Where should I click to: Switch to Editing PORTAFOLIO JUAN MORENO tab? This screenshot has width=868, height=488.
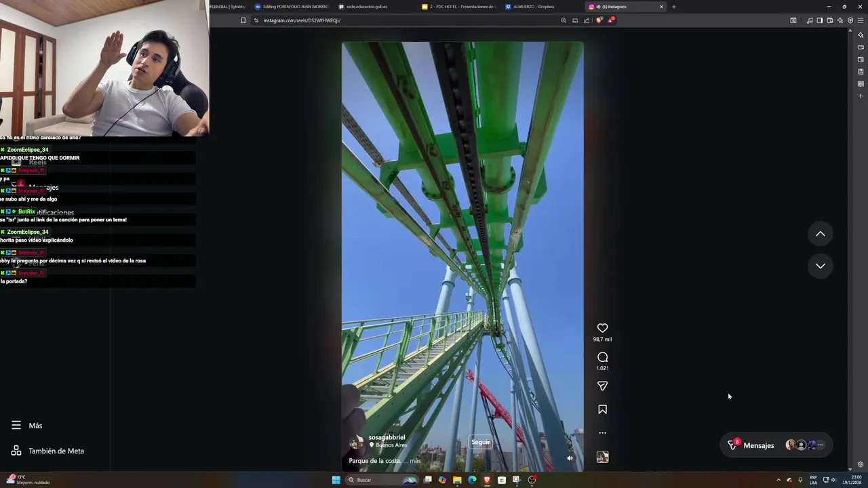292,7
